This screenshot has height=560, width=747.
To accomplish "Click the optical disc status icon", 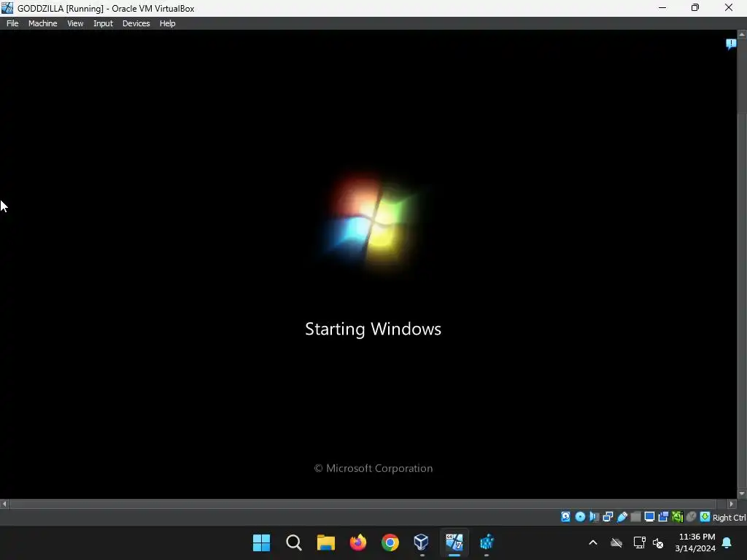I will click(x=580, y=517).
